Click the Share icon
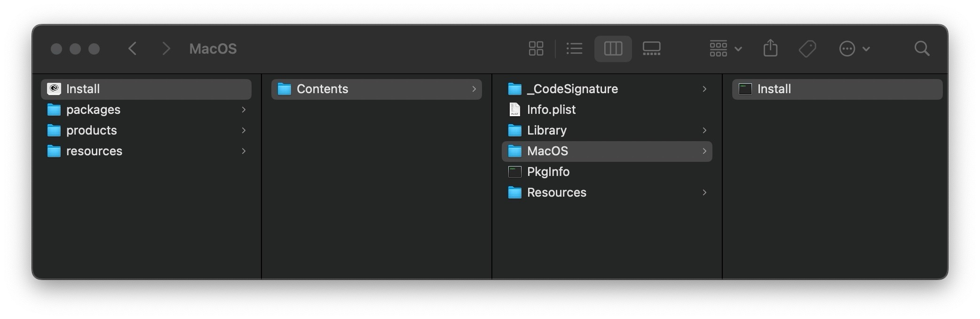 tap(770, 48)
